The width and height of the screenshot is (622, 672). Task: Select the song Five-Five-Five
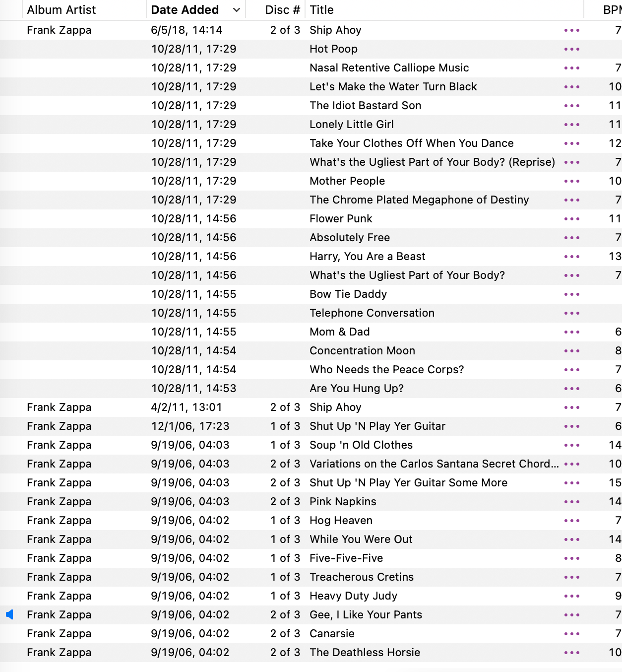(346, 558)
